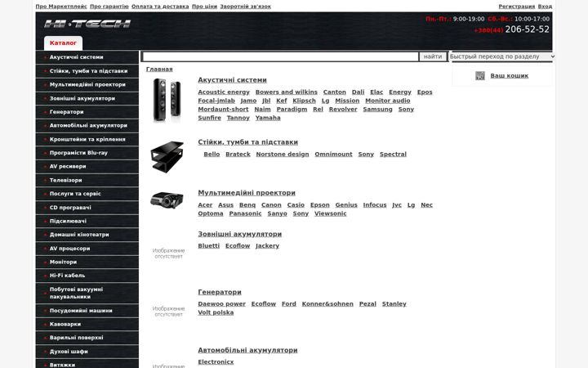Open Jackery brand link
The height and width of the screenshot is (368, 588).
(x=267, y=246)
